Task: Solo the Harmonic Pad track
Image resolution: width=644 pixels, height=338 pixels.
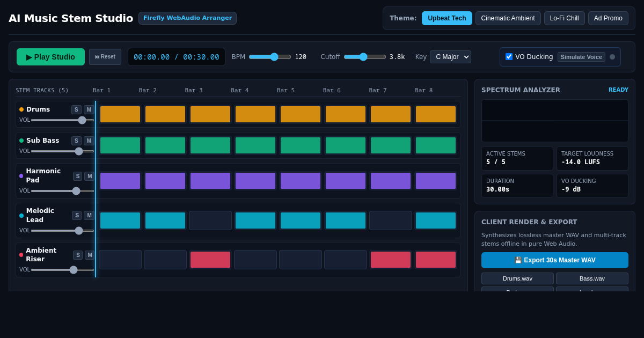Action: (78, 177)
